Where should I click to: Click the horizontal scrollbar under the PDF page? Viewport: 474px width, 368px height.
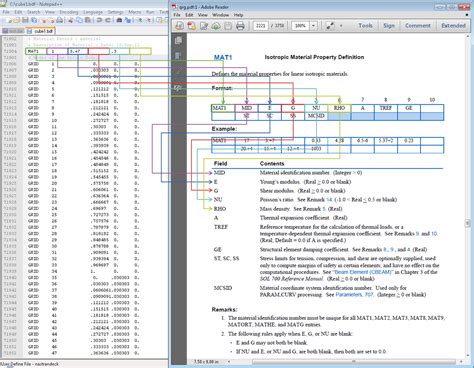pyautogui.click(x=353, y=361)
